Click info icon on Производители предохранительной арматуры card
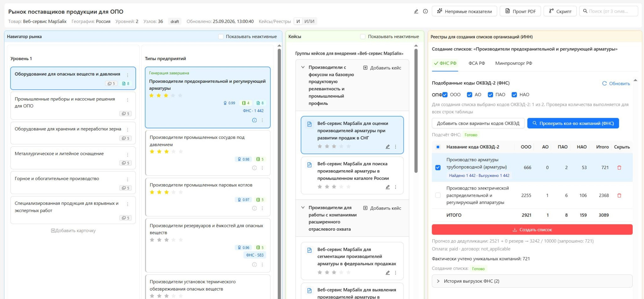 click(x=254, y=120)
